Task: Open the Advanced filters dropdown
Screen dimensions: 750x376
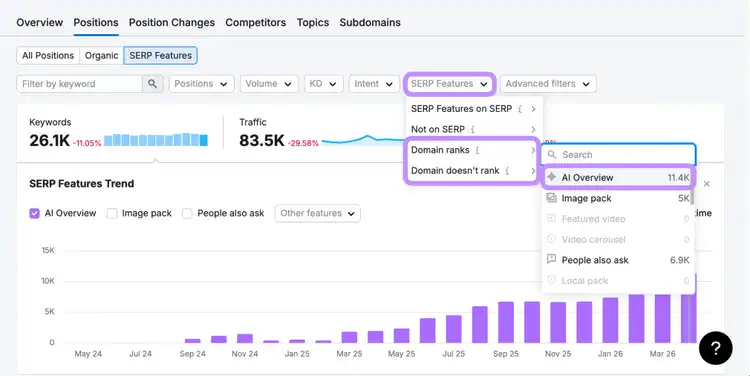Action: point(548,84)
